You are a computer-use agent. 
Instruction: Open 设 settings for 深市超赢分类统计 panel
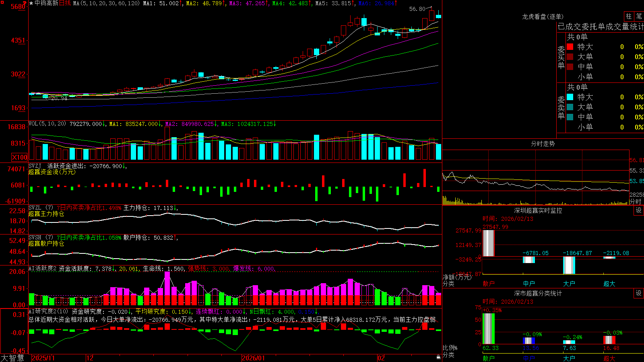click(639, 293)
